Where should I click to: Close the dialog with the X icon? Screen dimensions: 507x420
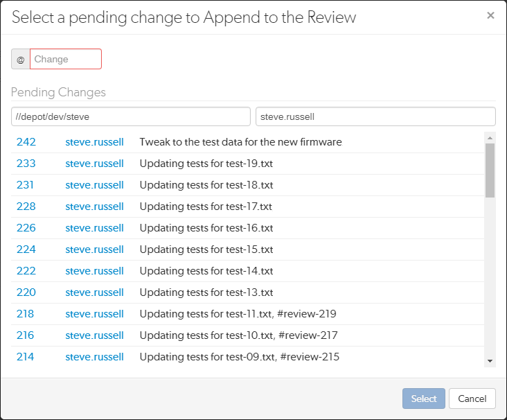[x=490, y=15]
